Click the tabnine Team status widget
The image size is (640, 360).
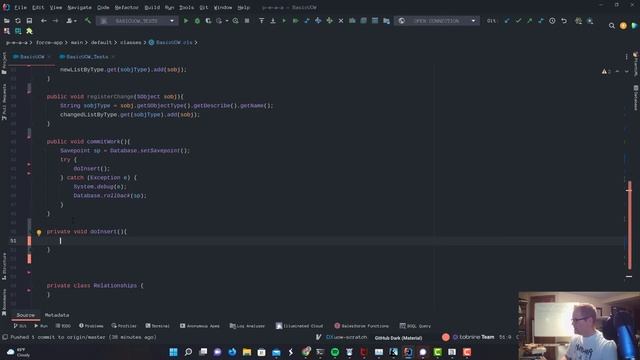tap(473, 337)
